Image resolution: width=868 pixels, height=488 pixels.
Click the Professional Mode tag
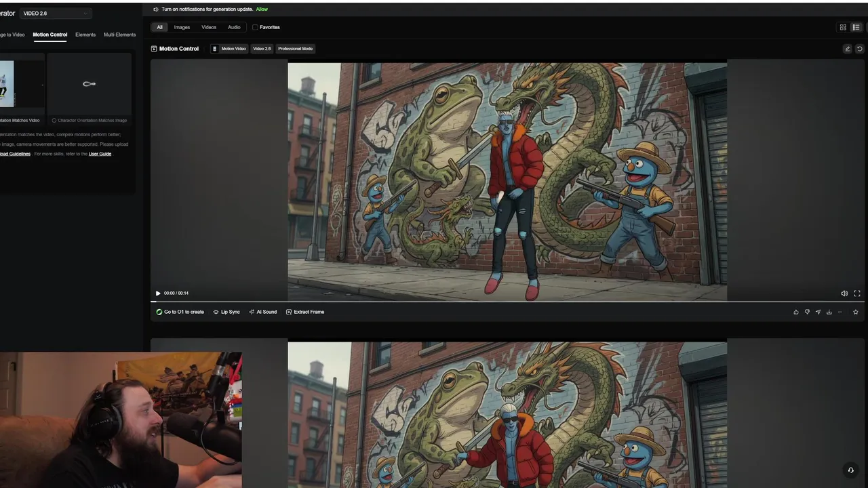(x=295, y=49)
